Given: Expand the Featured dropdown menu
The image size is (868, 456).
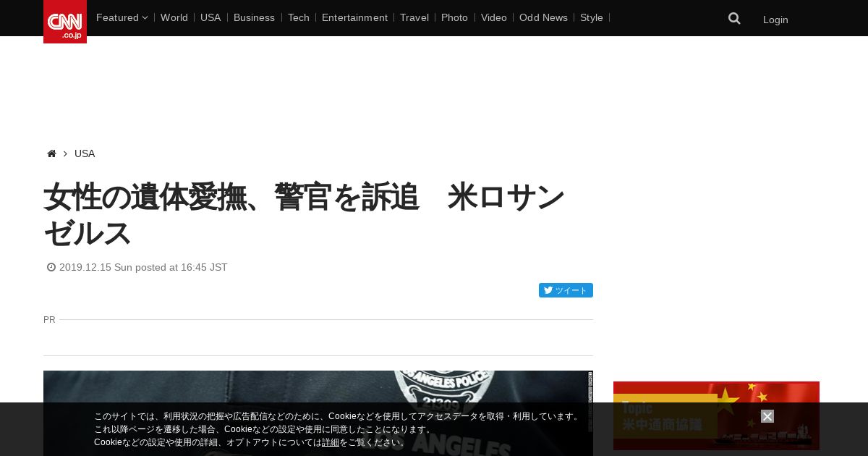Looking at the screenshot, I should point(122,17).
